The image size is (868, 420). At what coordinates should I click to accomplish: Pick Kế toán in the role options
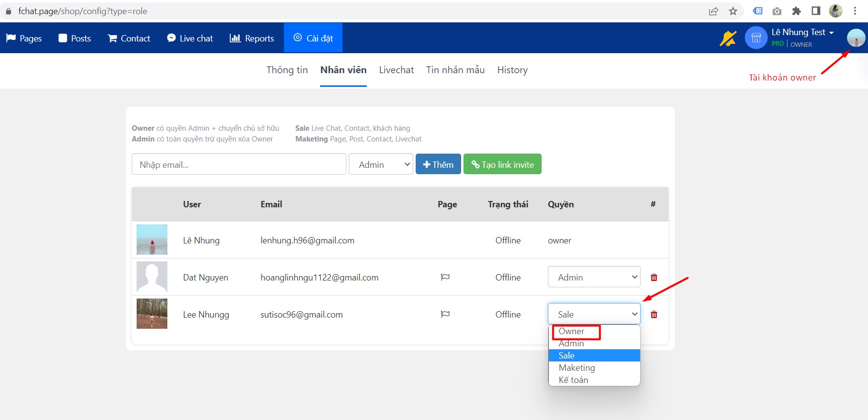[573, 380]
